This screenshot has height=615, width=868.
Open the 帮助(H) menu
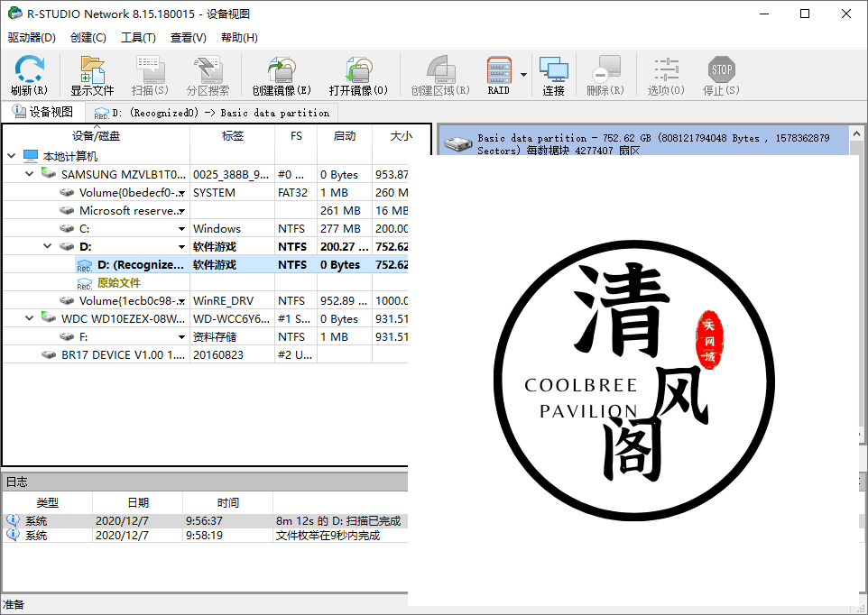pos(239,38)
